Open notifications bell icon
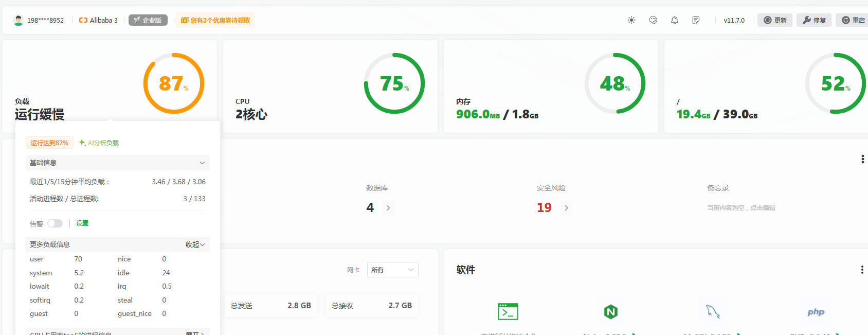Viewport: 868px width, 335px height. coord(675,20)
